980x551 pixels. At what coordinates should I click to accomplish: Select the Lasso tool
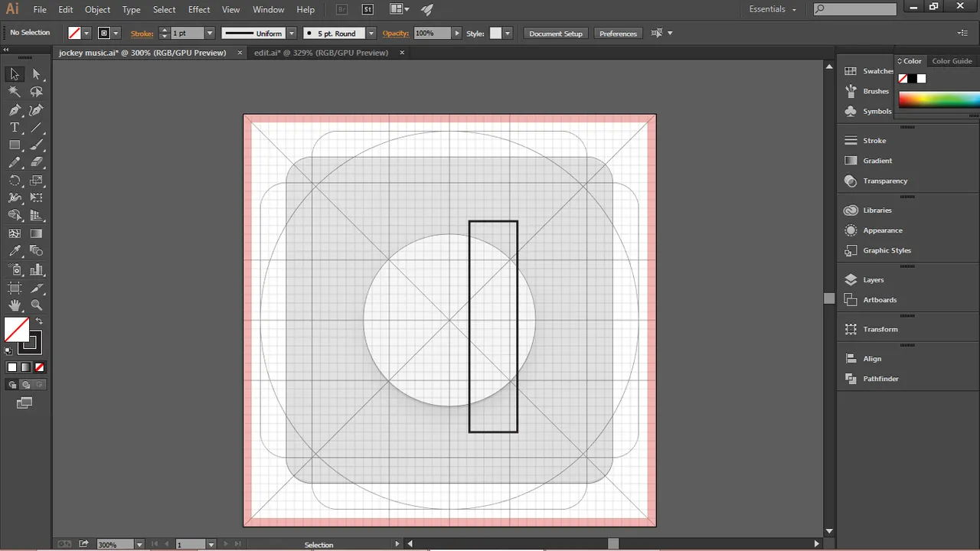click(x=37, y=92)
